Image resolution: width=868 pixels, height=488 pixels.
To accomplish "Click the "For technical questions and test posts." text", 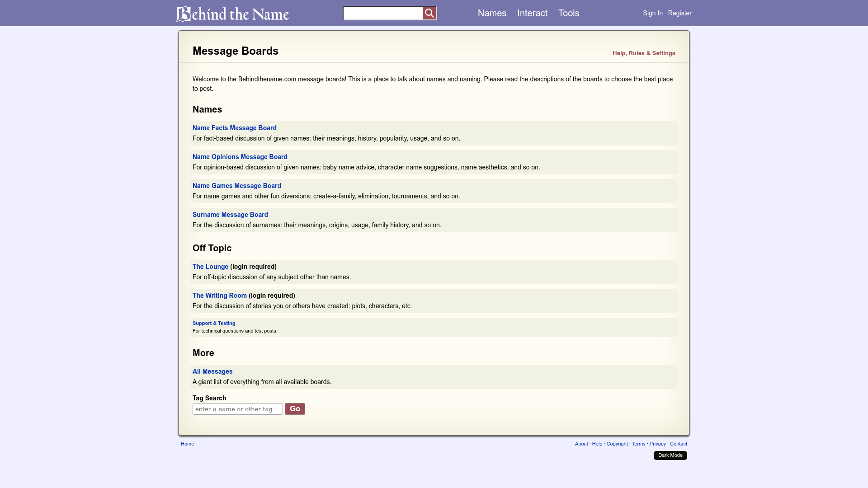I will point(235,331).
